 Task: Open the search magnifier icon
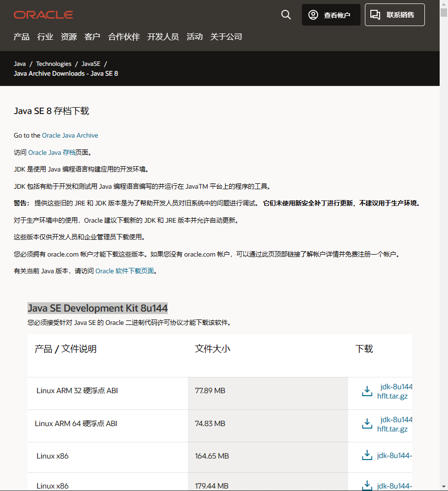click(286, 15)
